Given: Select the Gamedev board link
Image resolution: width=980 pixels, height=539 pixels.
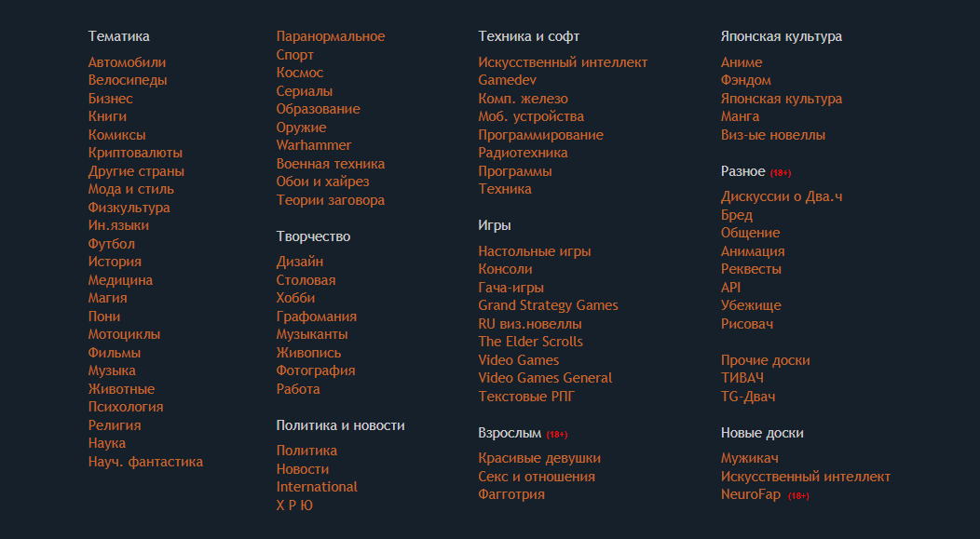Looking at the screenshot, I should 507,81.
